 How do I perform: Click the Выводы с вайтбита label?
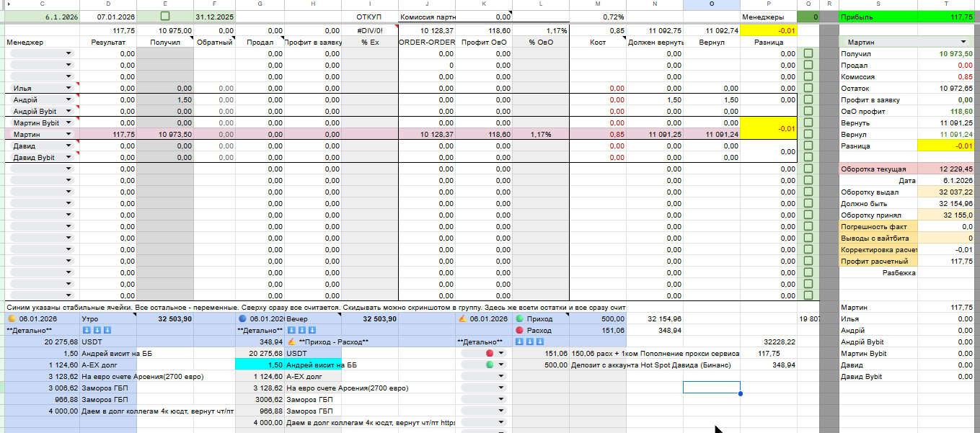(878, 238)
